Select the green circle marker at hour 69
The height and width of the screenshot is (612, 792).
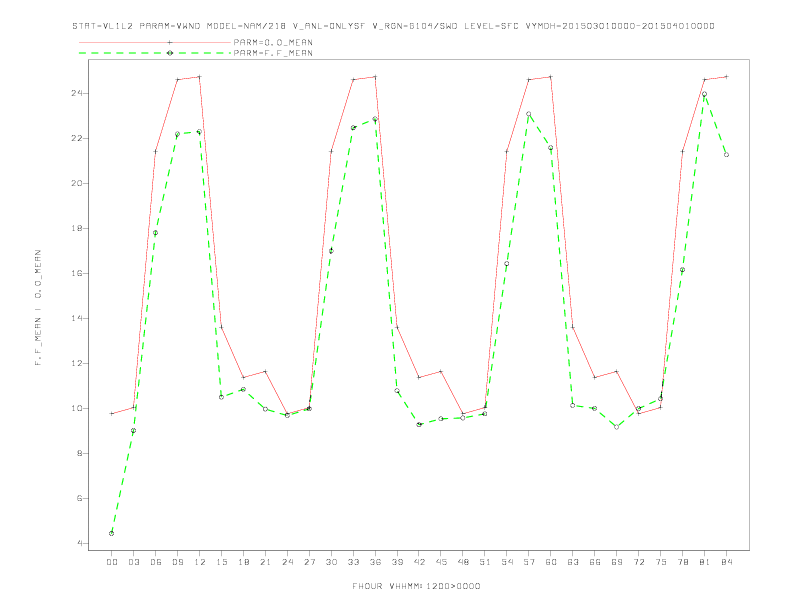click(x=617, y=427)
